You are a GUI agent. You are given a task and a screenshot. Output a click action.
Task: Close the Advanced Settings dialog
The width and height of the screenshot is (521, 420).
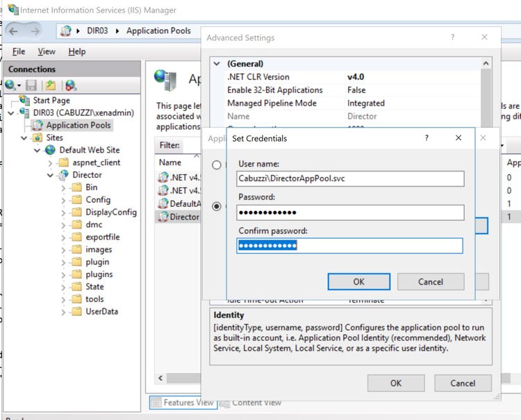pos(484,37)
